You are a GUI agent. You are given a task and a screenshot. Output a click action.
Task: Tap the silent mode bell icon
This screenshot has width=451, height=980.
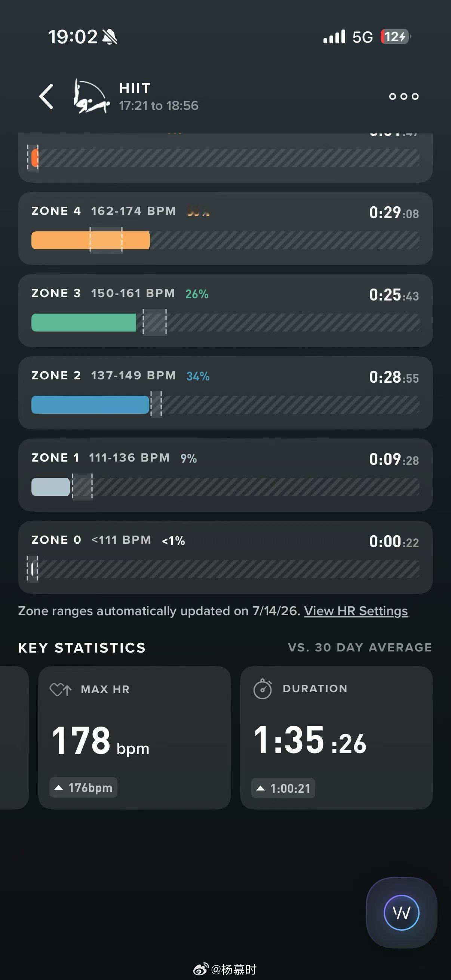(x=110, y=37)
